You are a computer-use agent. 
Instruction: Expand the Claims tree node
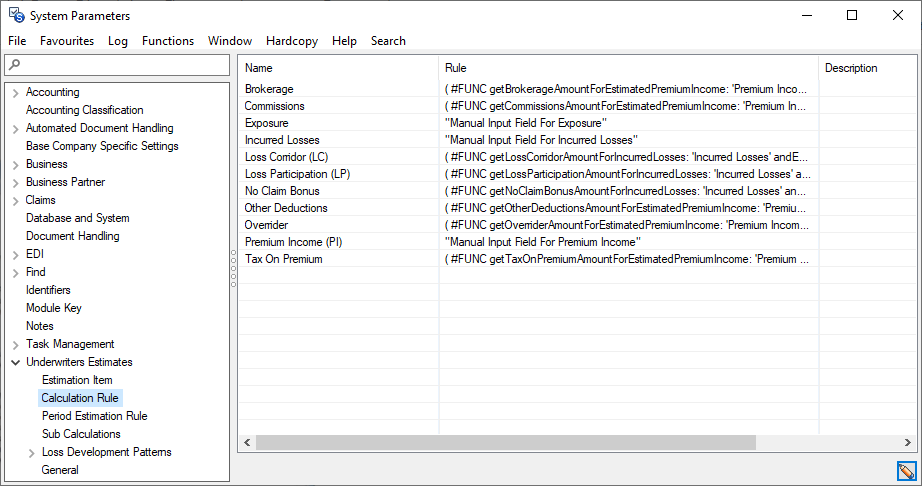click(x=15, y=200)
